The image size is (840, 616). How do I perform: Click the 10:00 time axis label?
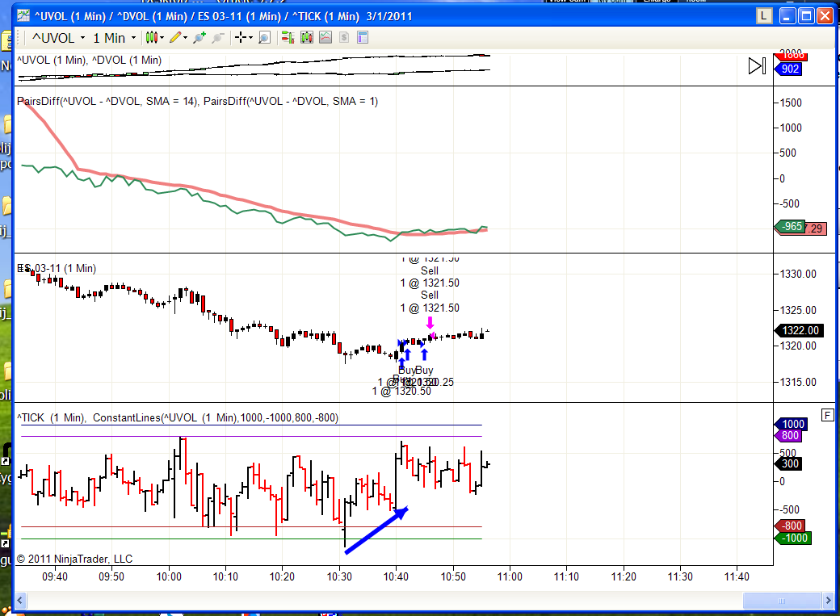[x=169, y=577]
